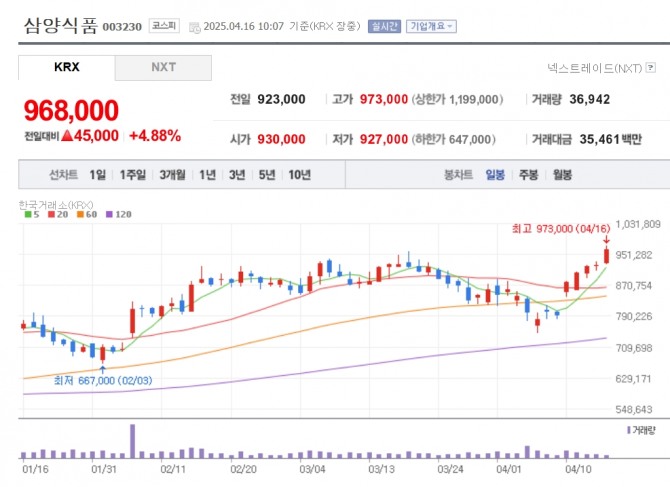Click the 한국거래소(KRX) chart label
670x487 pixels.
56,205
